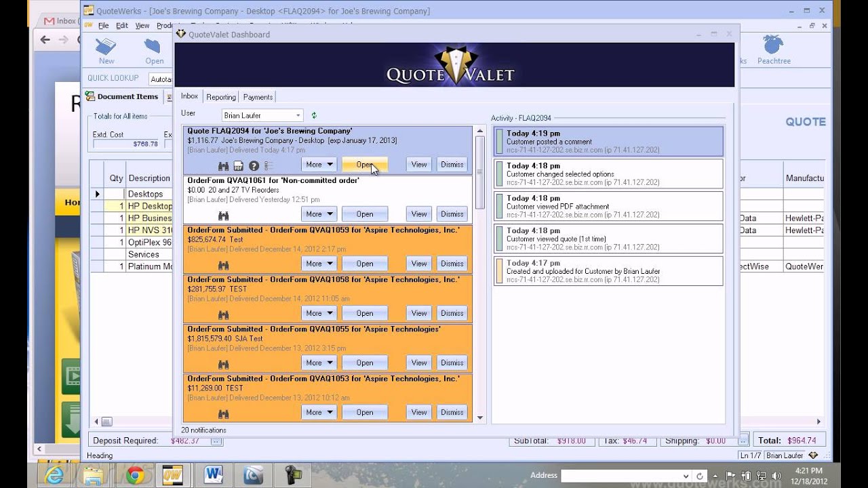Click the binoculars icon on OrderForm QVAQ1061
This screenshot has height=488, width=868.
pos(223,216)
